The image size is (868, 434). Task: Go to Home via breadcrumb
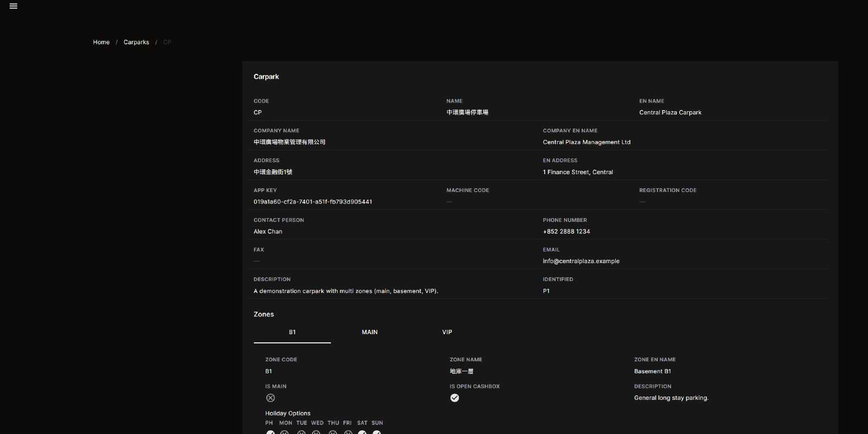tap(101, 42)
